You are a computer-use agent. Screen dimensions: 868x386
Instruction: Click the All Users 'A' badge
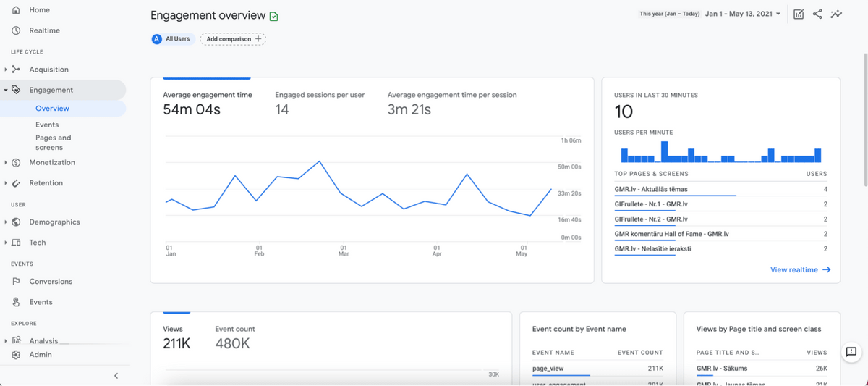click(157, 39)
